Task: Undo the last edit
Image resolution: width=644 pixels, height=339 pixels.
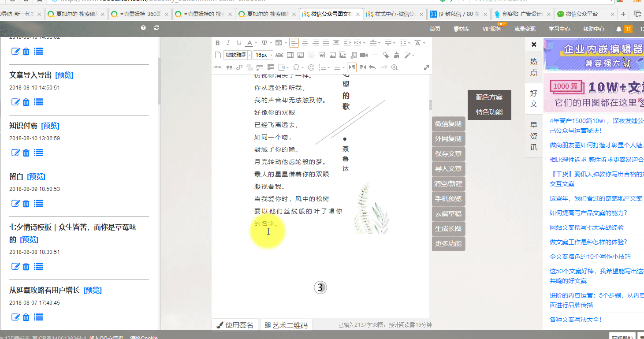Action: 372,67
